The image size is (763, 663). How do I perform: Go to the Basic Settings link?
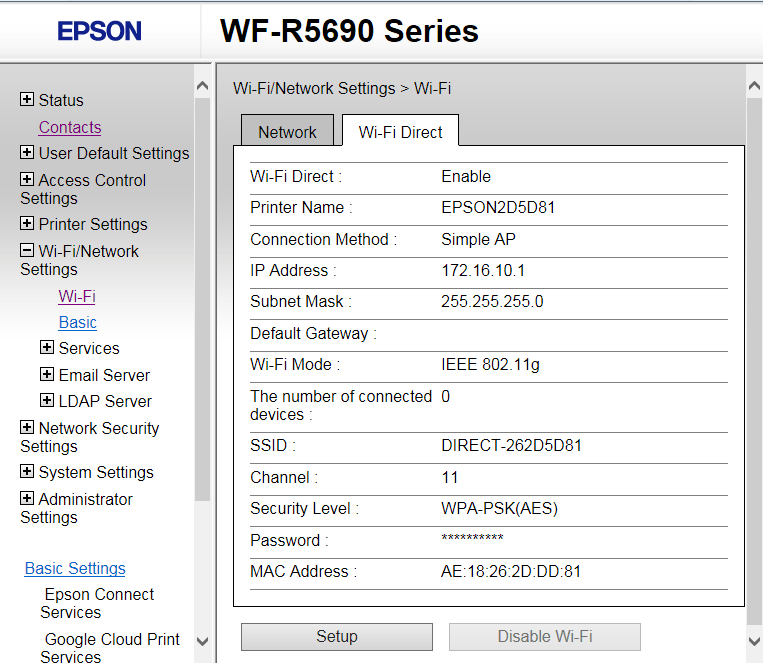point(75,568)
